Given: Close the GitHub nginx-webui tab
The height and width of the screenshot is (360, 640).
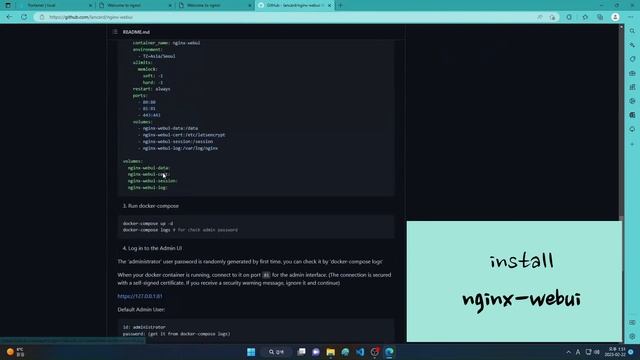Looking at the screenshot, I should 329,5.
